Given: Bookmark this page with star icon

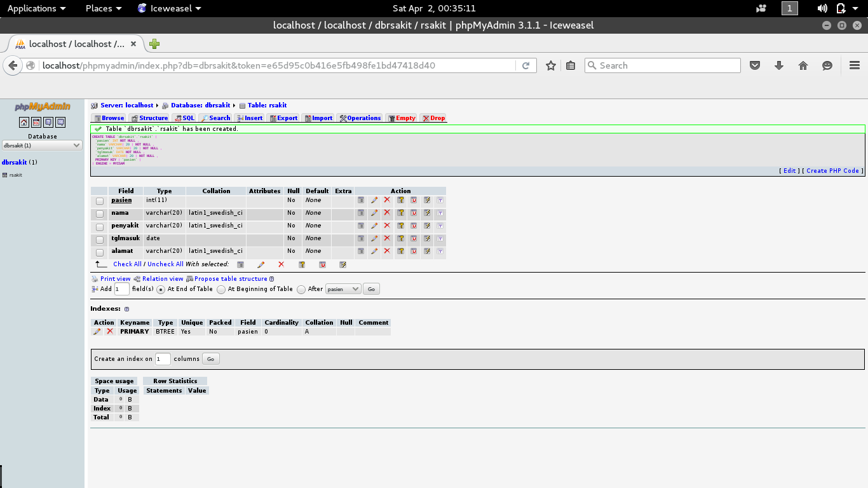Looking at the screenshot, I should [551, 65].
